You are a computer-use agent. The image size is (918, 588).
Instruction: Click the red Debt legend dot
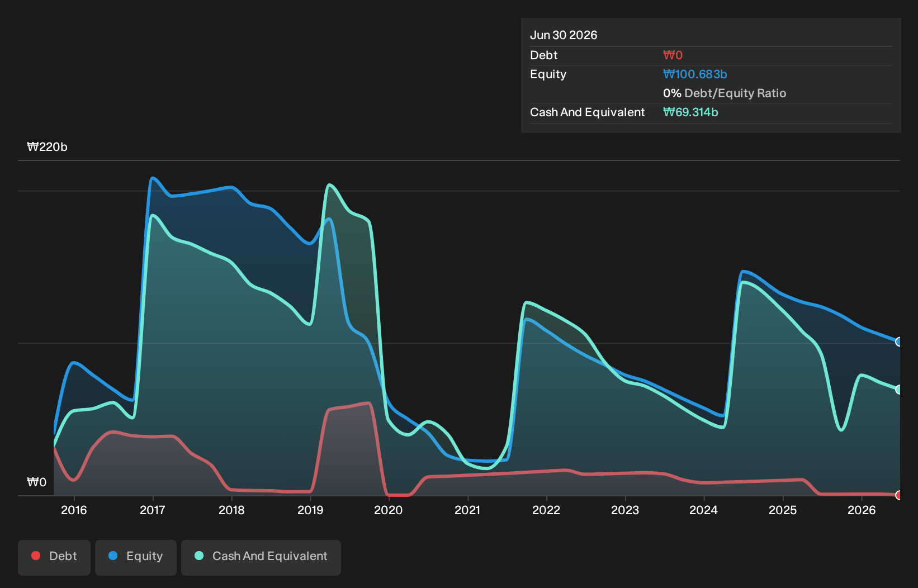tap(36, 556)
